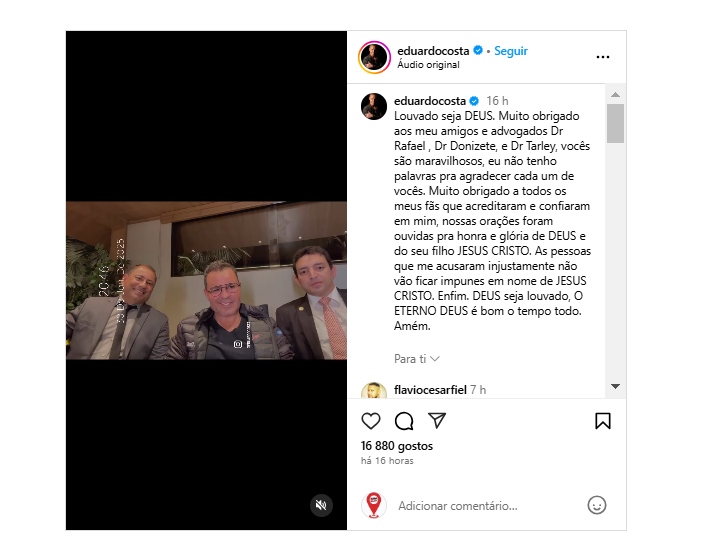Click the blue verified badge in the header

478,51
